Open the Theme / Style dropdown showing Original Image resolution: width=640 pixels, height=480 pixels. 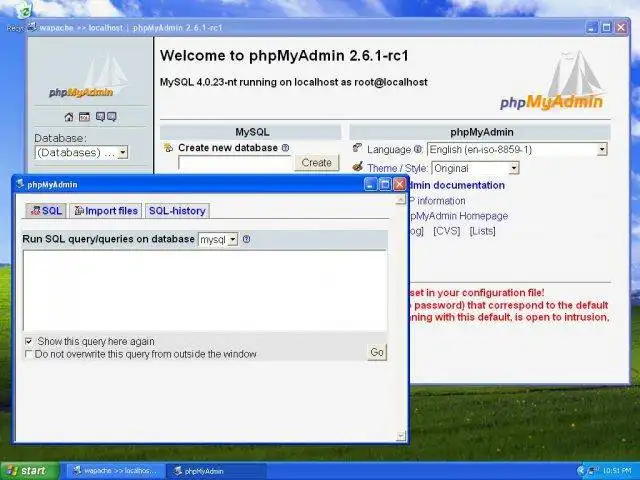(x=475, y=168)
